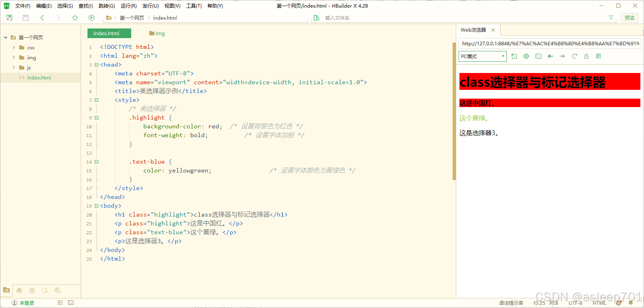Go forward with the toolbar right arrow
The image size is (644, 308).
[59, 18]
